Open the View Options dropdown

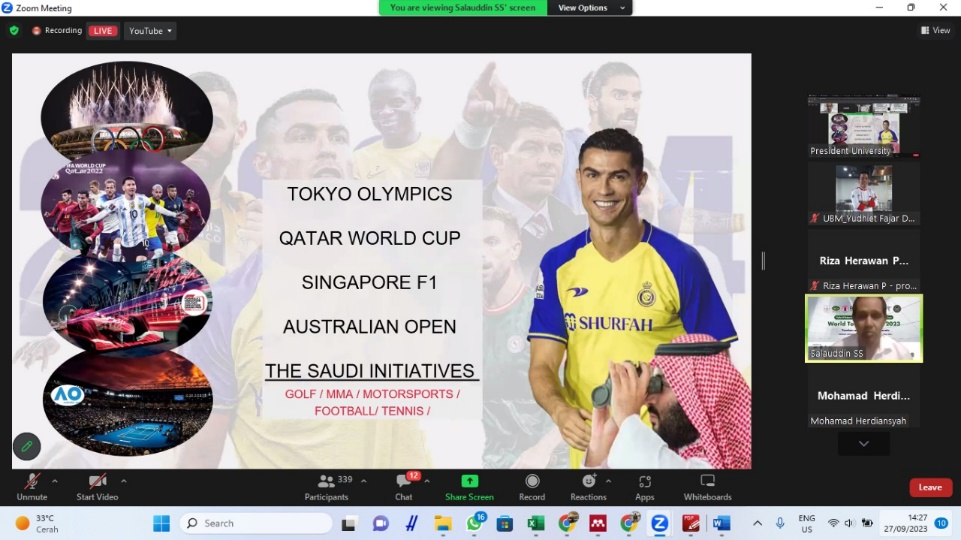[x=591, y=8]
